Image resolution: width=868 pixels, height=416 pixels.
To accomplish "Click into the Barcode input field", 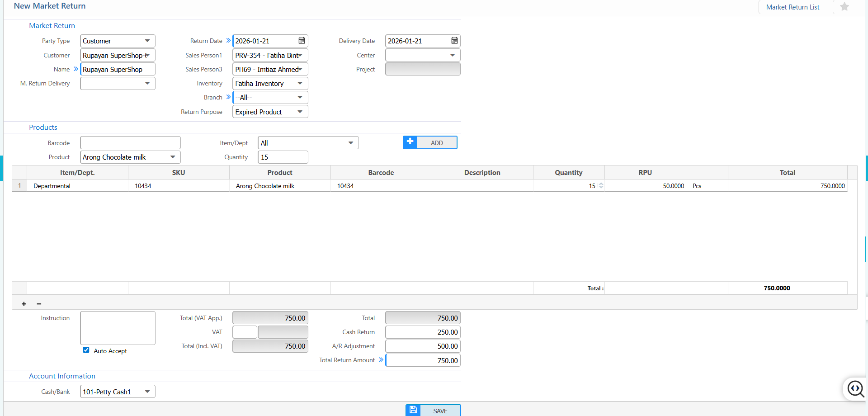I will tap(130, 143).
